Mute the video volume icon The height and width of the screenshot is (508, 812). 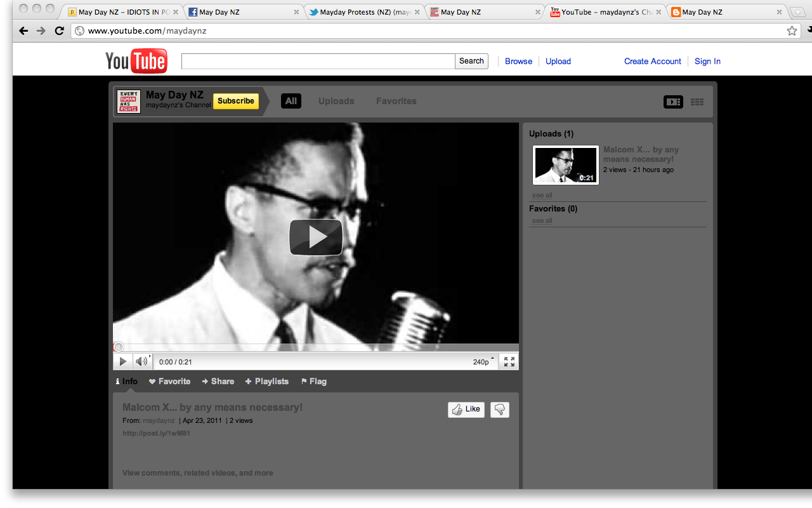point(141,362)
